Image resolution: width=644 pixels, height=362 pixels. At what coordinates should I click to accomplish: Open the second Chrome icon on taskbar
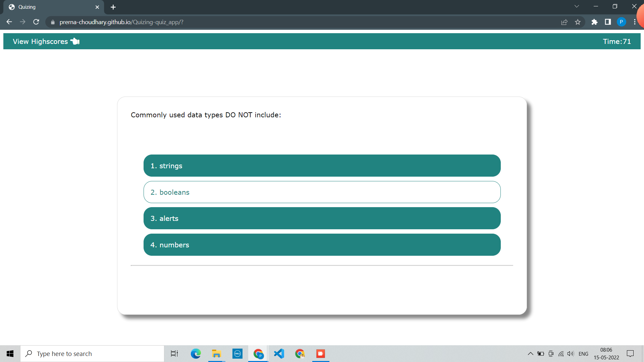(300, 354)
